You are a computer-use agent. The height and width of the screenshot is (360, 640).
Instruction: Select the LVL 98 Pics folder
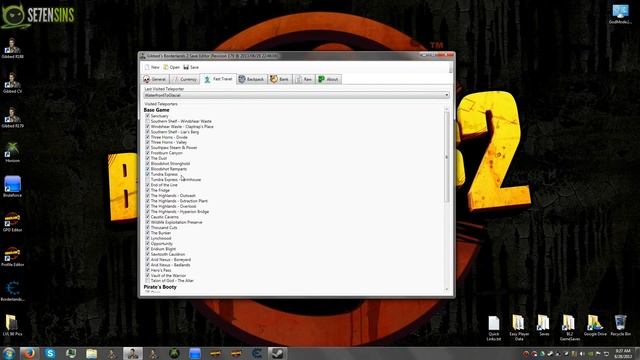[12, 325]
